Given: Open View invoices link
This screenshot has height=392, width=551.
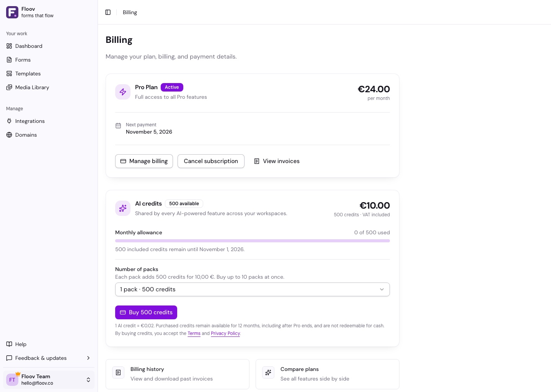Looking at the screenshot, I should (x=277, y=161).
